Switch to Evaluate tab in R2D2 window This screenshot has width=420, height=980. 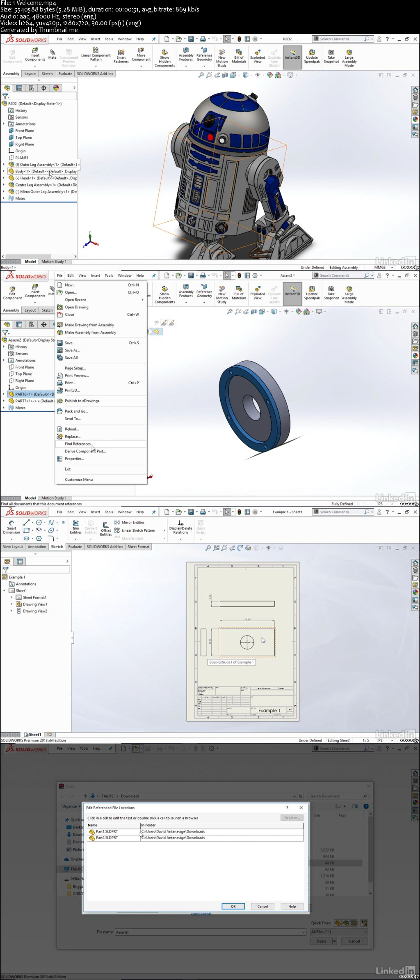pyautogui.click(x=65, y=74)
